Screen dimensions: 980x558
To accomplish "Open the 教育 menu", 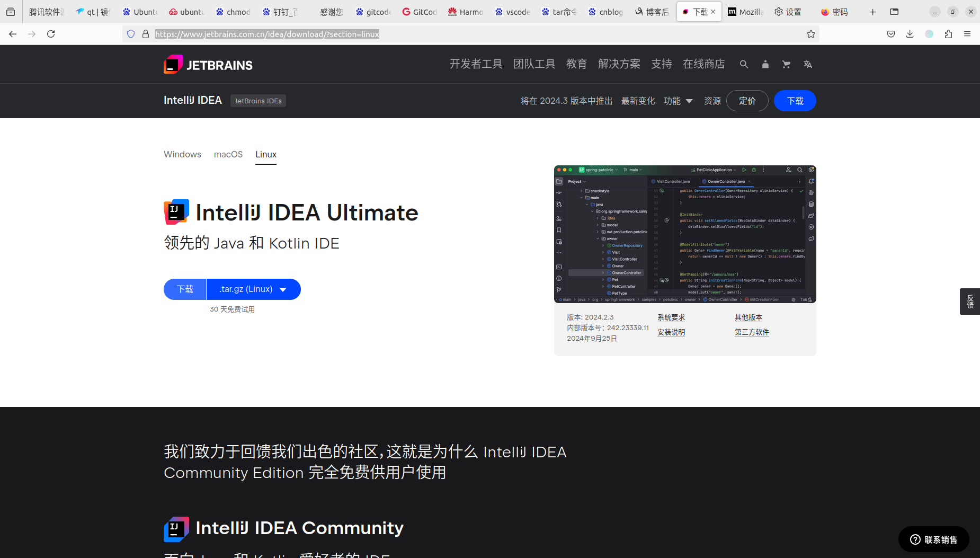I will [576, 64].
